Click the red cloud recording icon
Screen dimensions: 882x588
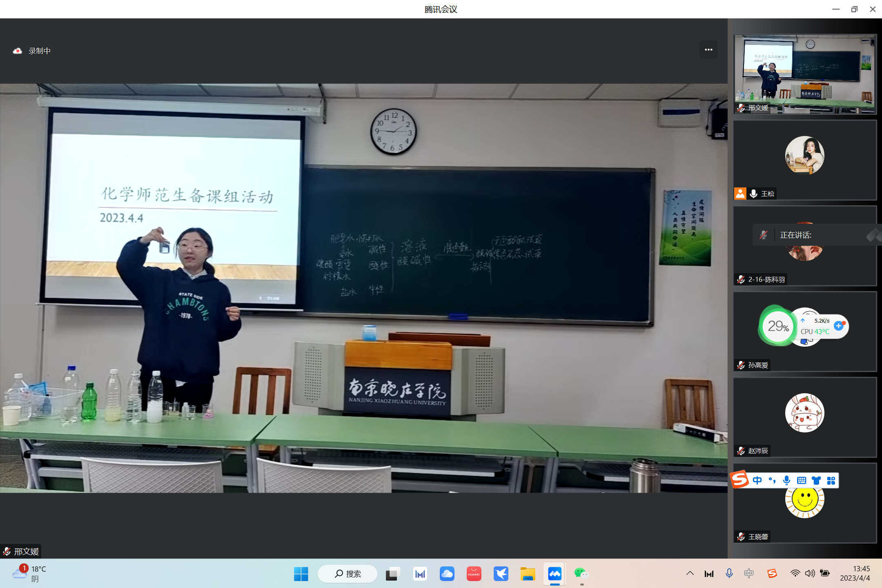[17, 51]
